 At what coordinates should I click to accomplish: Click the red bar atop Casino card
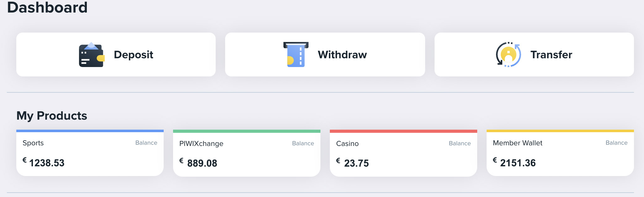click(x=404, y=131)
